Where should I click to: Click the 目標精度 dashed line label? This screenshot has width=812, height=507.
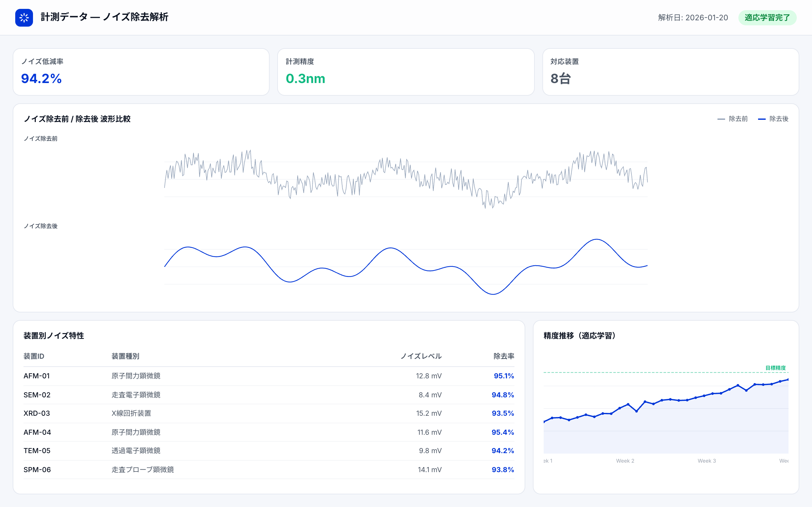click(x=775, y=368)
